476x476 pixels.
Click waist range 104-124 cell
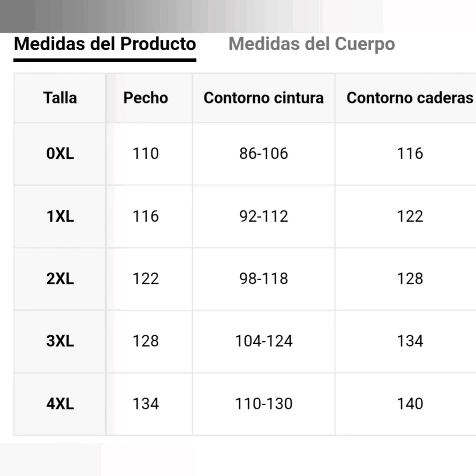click(263, 341)
